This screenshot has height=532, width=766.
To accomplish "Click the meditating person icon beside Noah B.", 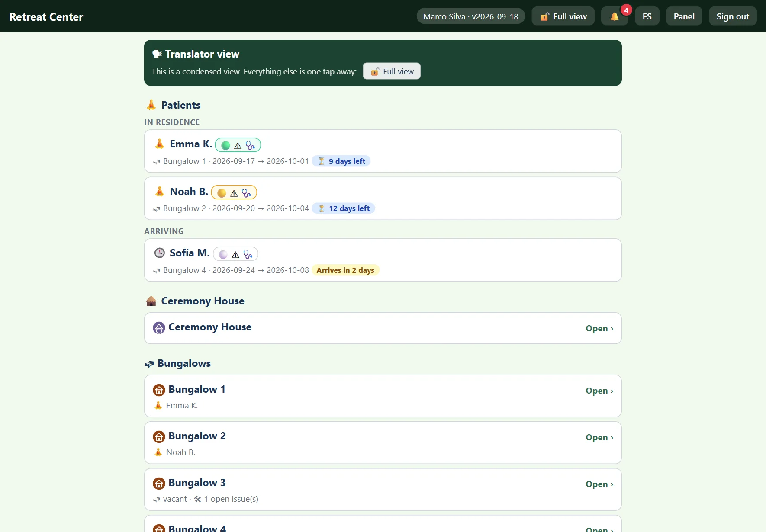I will tap(160, 191).
